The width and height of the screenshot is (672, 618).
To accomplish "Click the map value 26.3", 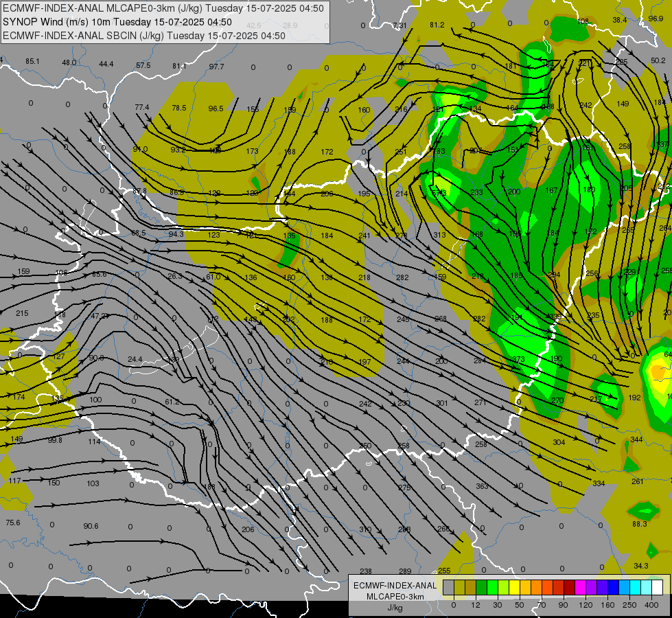I will pyautogui.click(x=175, y=276).
